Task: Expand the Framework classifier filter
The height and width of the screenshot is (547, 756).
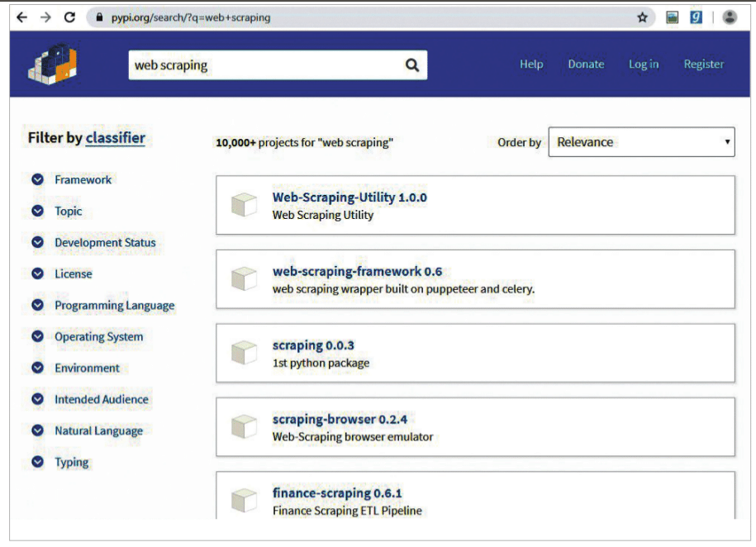Action: tap(37, 179)
